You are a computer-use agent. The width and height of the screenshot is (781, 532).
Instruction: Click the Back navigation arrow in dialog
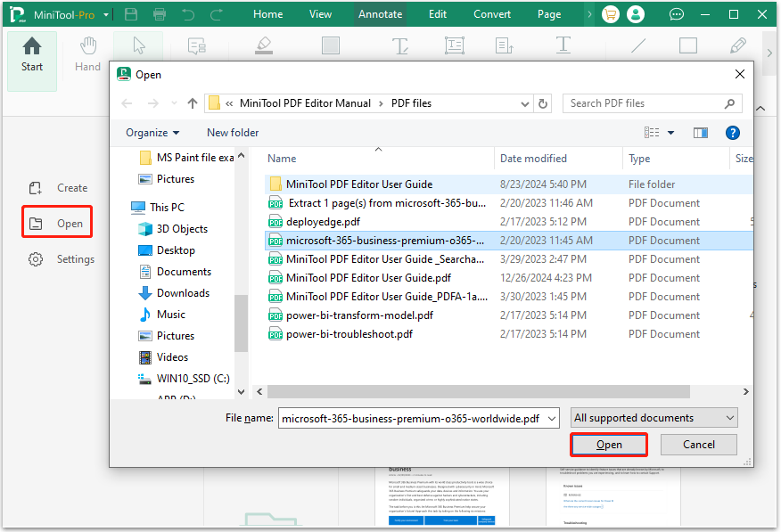click(x=127, y=103)
